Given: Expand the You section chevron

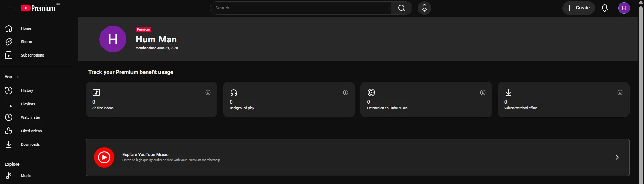Looking at the screenshot, I should [18, 77].
